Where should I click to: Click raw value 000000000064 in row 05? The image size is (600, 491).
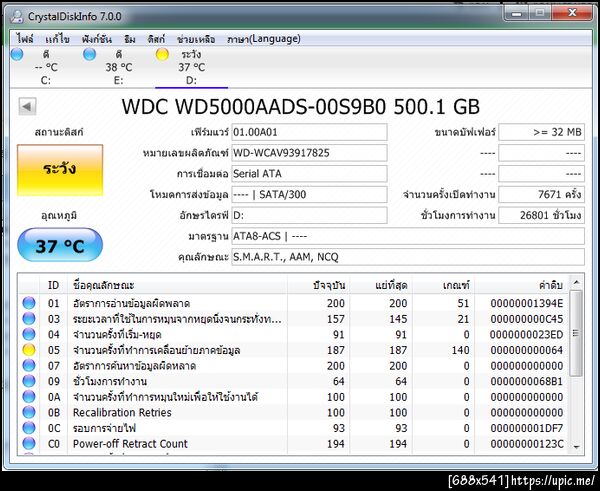click(x=527, y=350)
